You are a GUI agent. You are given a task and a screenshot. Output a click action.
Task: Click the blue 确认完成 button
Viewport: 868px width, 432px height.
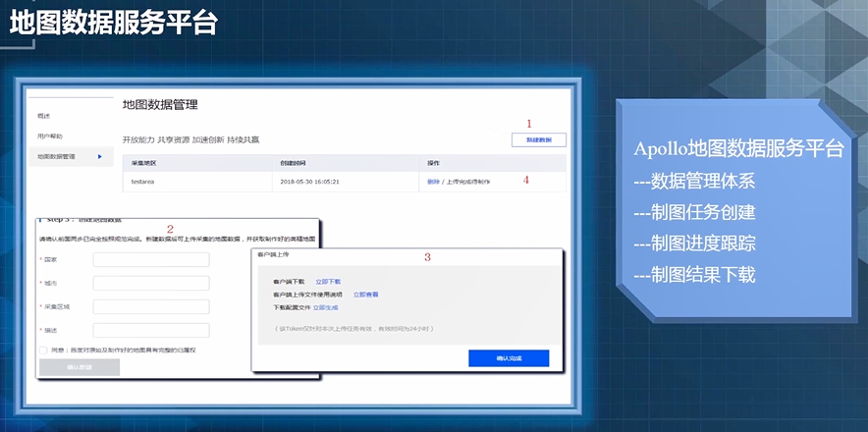(509, 358)
